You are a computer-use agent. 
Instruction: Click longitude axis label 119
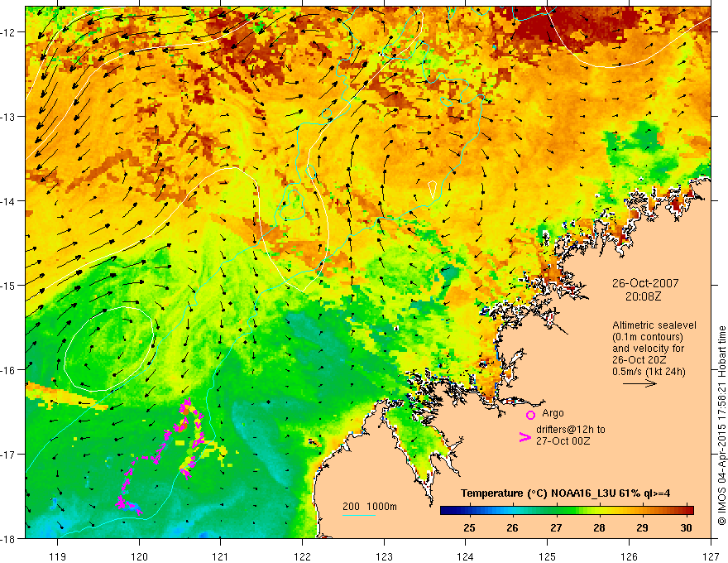coord(58,556)
